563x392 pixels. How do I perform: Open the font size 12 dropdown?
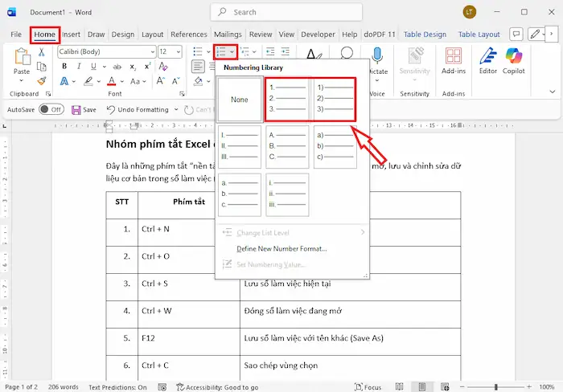pyautogui.click(x=179, y=51)
